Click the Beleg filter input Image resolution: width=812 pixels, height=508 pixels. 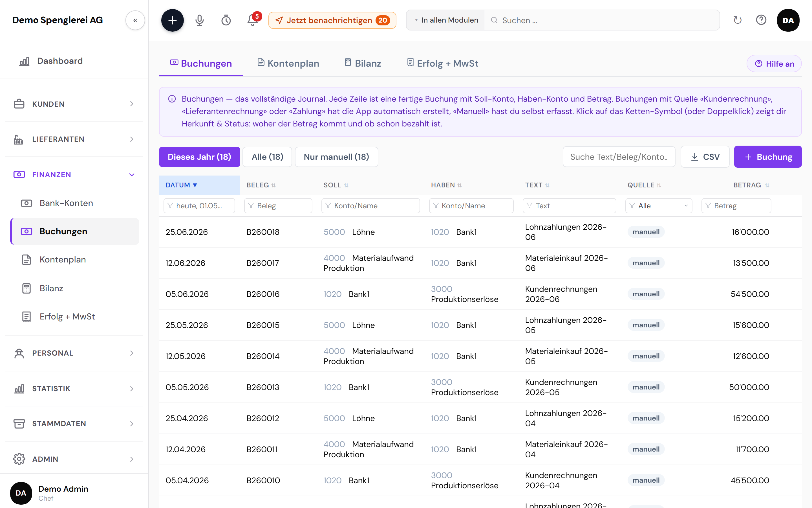click(278, 206)
